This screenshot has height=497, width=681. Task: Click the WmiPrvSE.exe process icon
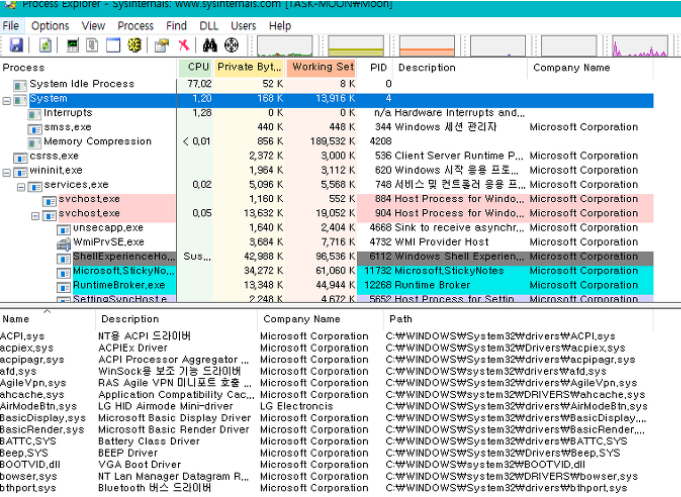pyautogui.click(x=63, y=243)
